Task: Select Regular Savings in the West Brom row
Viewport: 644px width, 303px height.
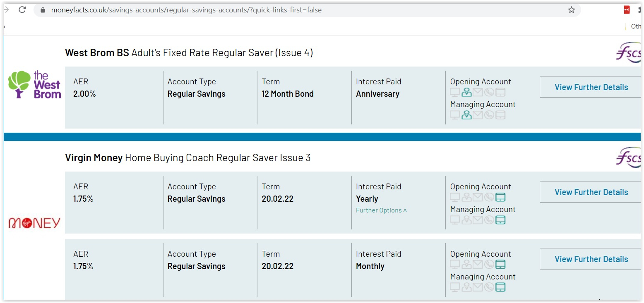Action: [197, 94]
